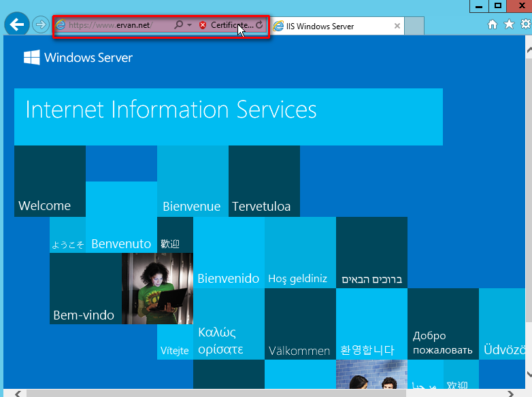Click the Benvenuto tile
532x397 pixels.
[x=122, y=217]
